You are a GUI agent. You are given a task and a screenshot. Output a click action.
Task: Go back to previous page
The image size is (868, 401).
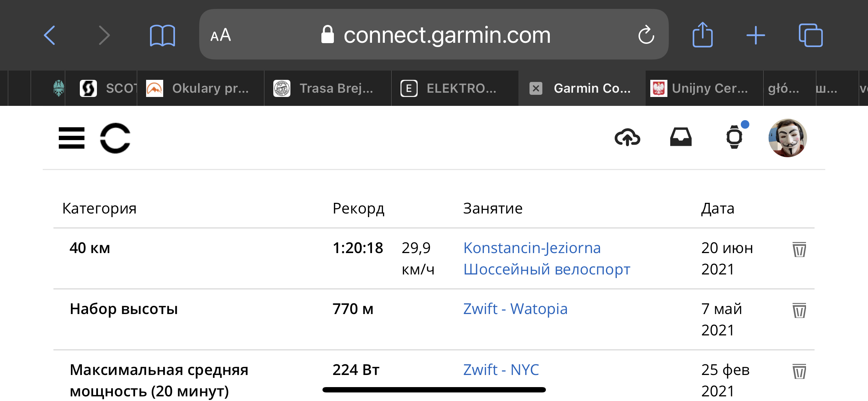click(50, 35)
